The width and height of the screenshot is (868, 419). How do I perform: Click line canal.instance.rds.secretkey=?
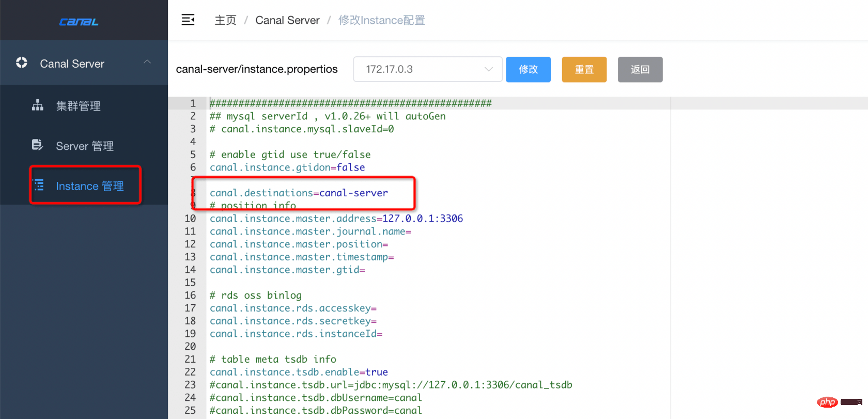(x=293, y=321)
